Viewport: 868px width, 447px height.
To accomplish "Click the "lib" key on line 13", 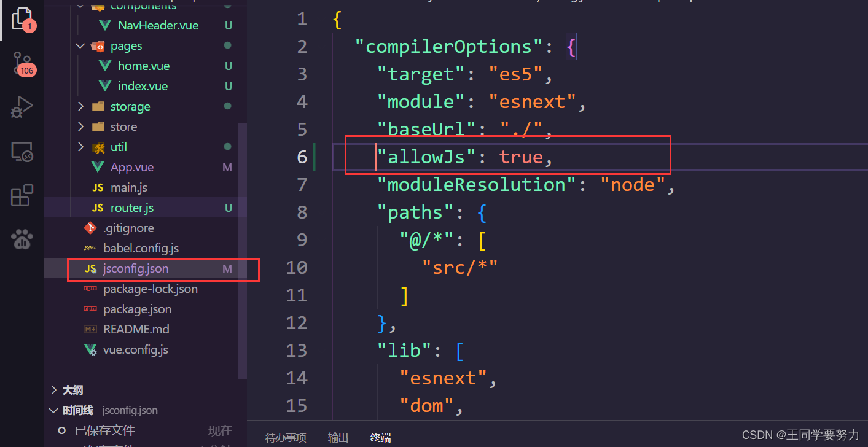I will 405,351.
